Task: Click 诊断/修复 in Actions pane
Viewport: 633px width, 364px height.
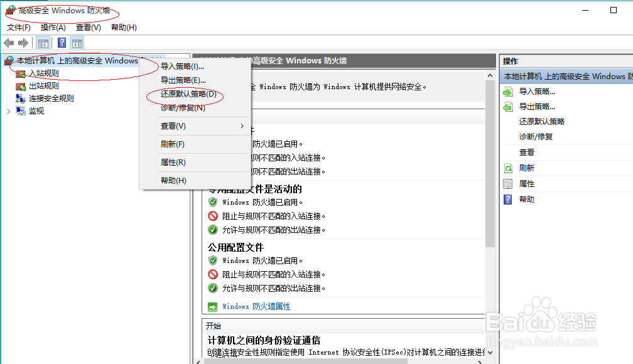Action: coord(536,137)
